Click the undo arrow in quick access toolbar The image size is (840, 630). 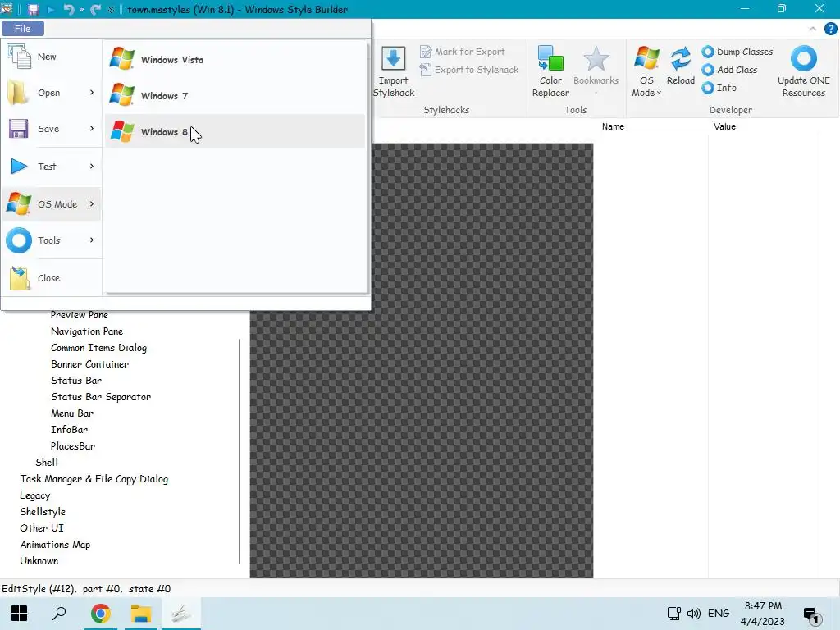click(x=69, y=9)
